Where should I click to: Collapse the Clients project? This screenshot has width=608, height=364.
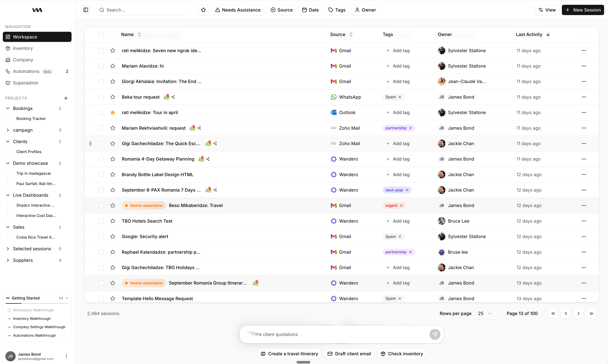coord(8,142)
